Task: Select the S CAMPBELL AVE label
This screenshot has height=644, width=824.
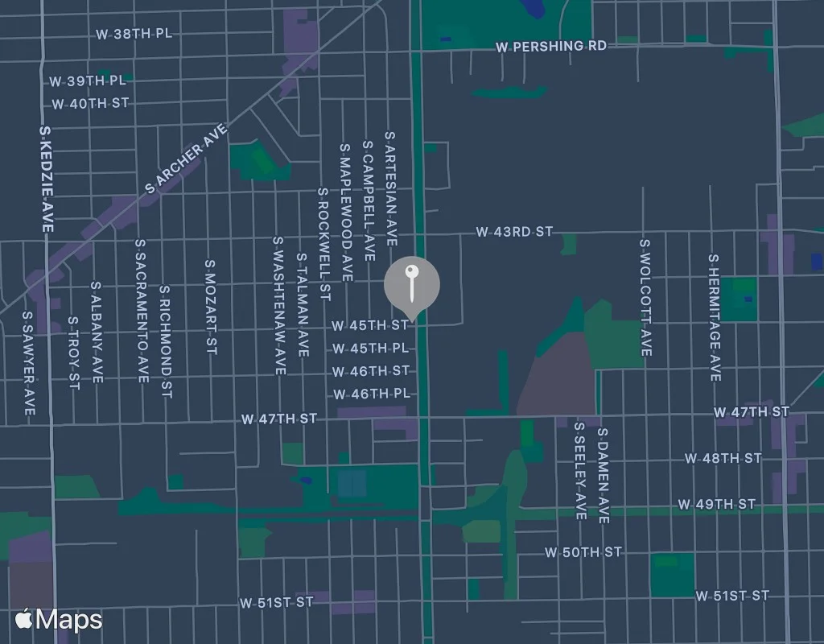Action: pyautogui.click(x=369, y=200)
